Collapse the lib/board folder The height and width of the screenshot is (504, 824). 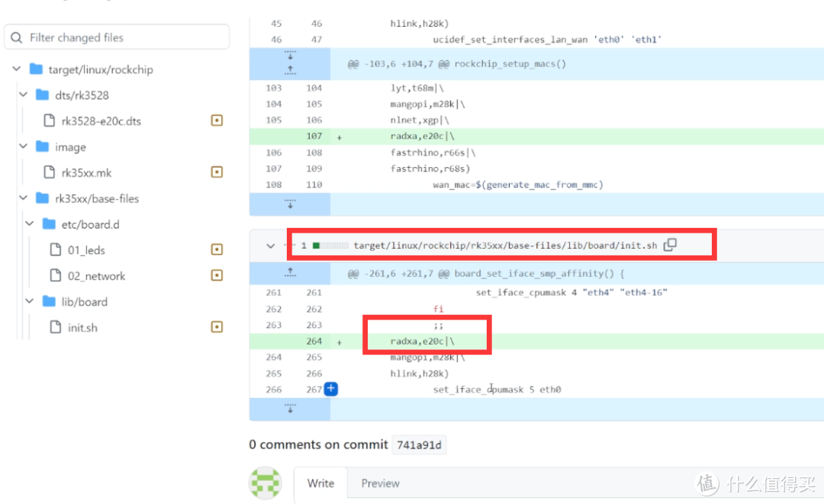tap(30, 301)
